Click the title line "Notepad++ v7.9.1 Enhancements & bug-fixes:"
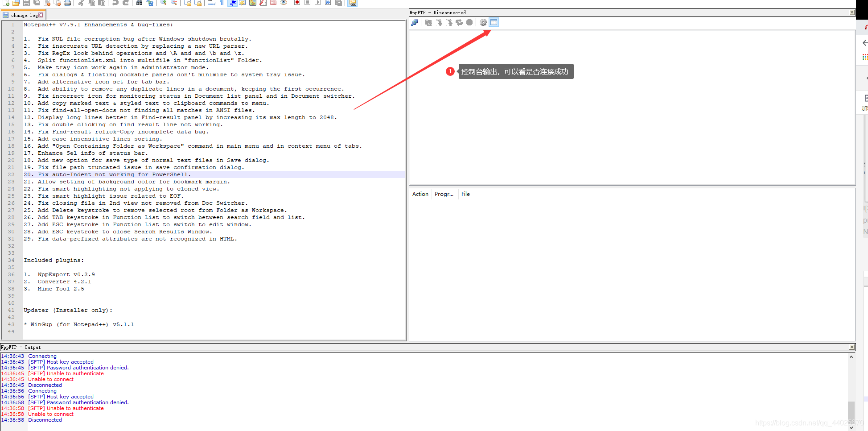Image resolution: width=868 pixels, height=431 pixels. 98,25
